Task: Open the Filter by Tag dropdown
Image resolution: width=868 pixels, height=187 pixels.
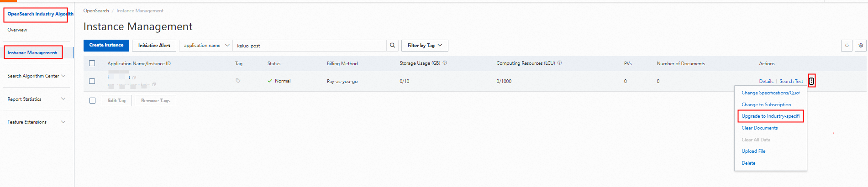Action: click(x=425, y=46)
